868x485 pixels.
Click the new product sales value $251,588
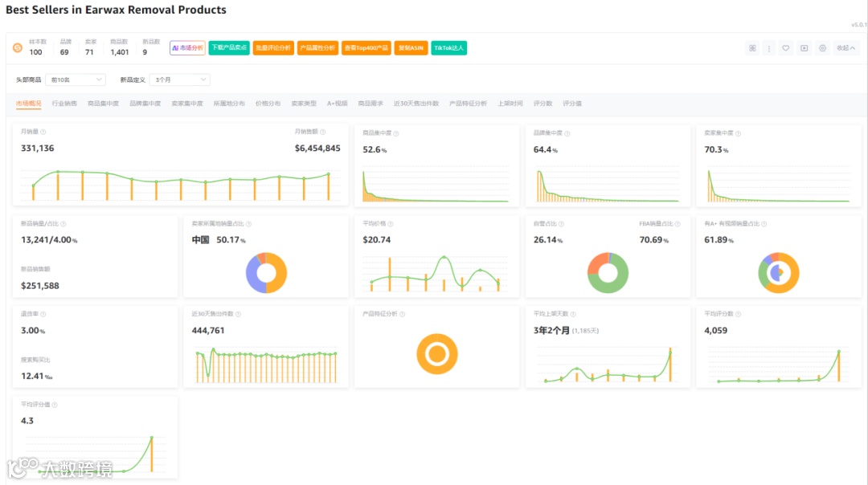40,286
